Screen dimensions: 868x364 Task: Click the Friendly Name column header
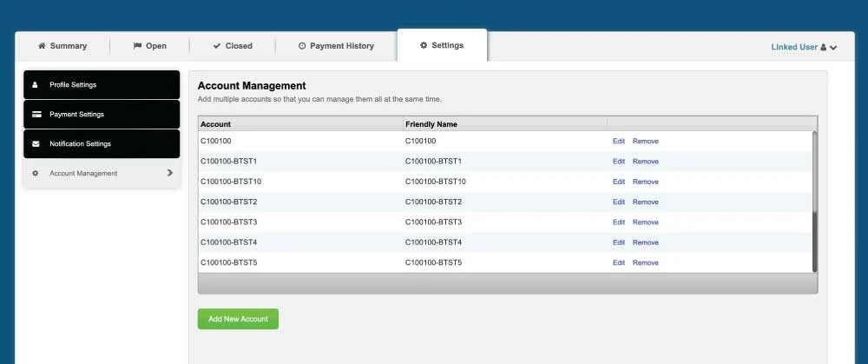coord(505,124)
